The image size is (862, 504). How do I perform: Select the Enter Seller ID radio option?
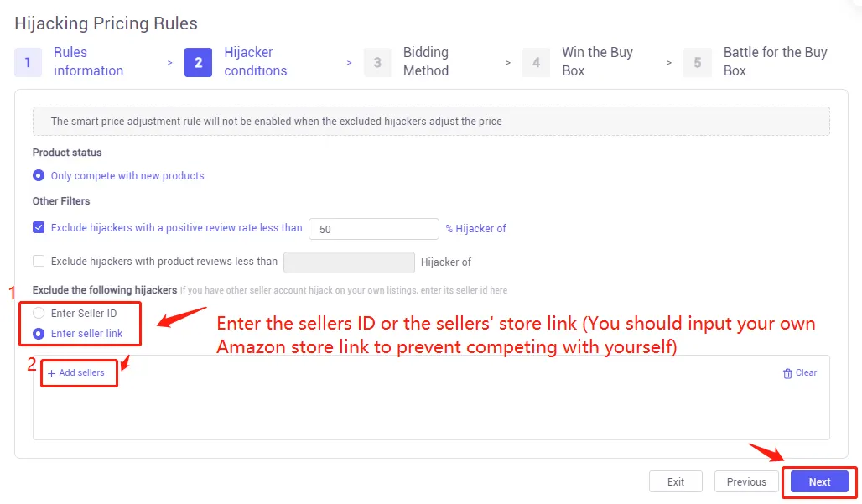[x=40, y=313]
